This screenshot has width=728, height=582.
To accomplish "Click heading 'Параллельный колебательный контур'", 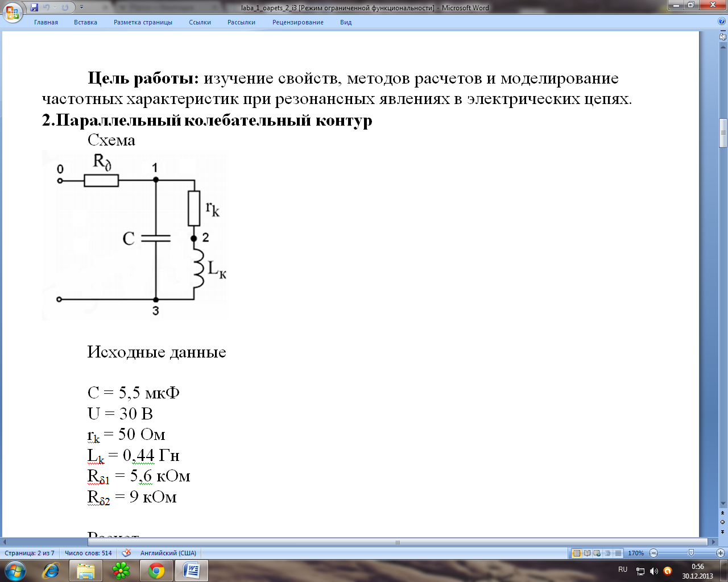I will tap(214, 120).
